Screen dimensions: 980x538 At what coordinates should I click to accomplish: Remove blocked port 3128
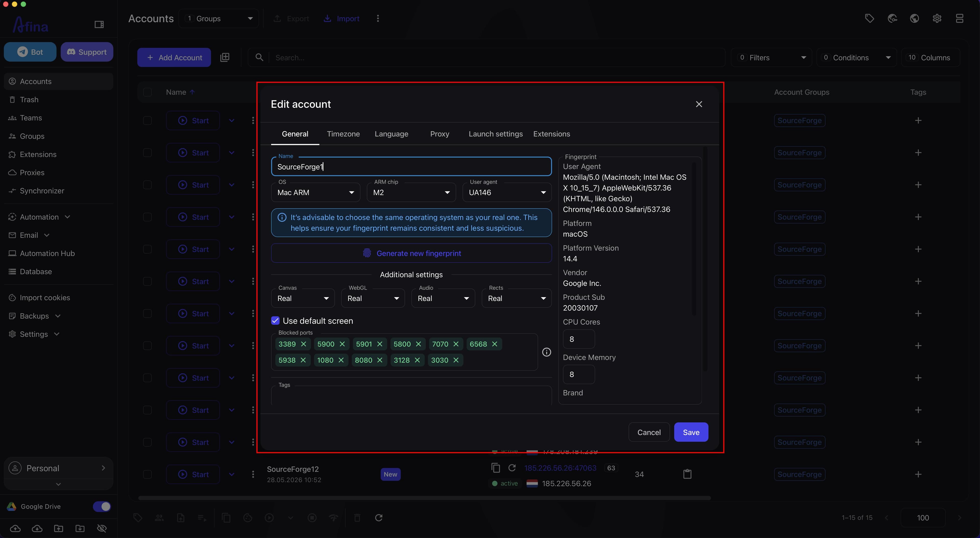(417, 360)
